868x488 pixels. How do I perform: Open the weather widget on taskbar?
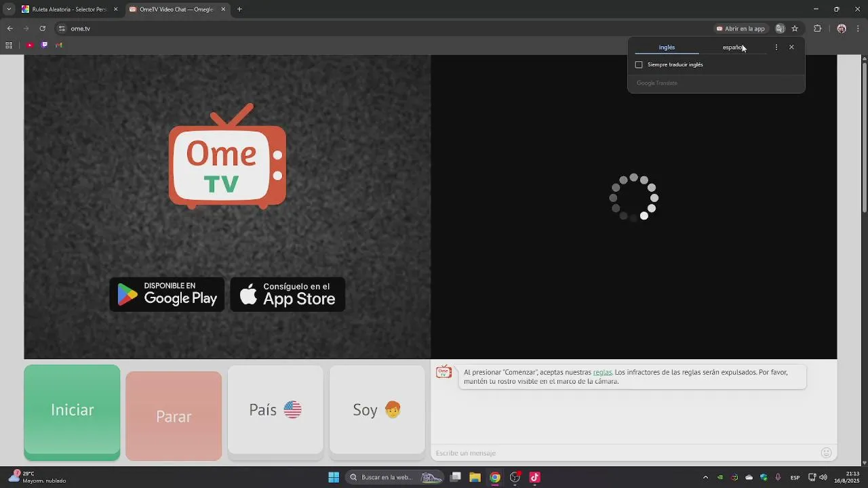(x=37, y=477)
